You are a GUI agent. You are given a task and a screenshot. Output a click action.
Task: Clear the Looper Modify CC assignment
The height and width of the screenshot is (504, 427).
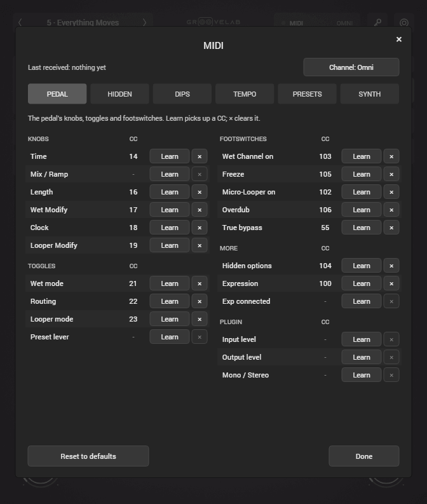point(200,245)
